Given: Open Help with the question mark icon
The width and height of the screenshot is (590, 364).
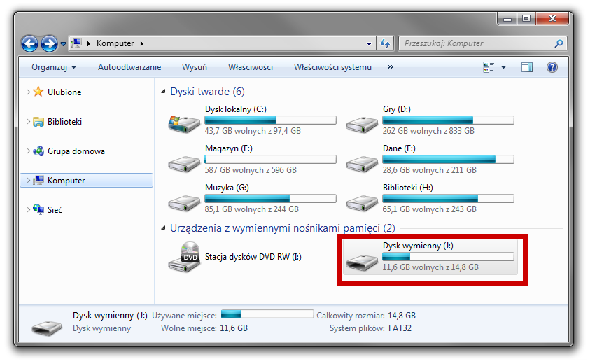Looking at the screenshot, I should click(x=552, y=67).
